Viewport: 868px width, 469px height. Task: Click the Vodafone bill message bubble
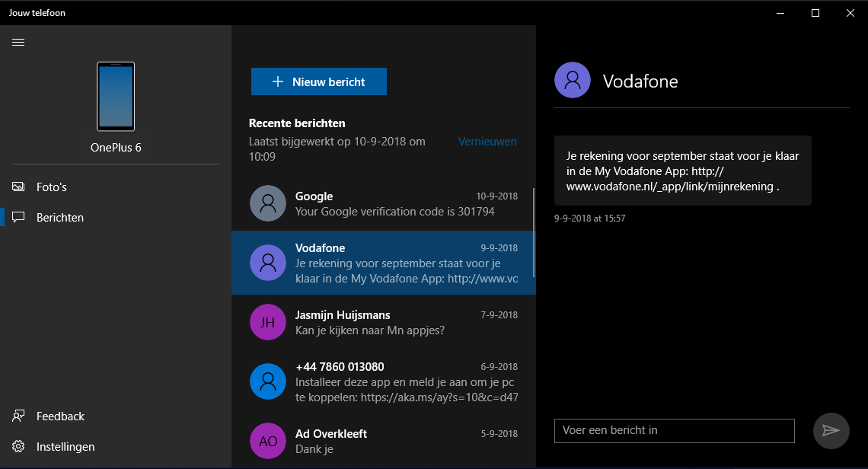click(682, 171)
